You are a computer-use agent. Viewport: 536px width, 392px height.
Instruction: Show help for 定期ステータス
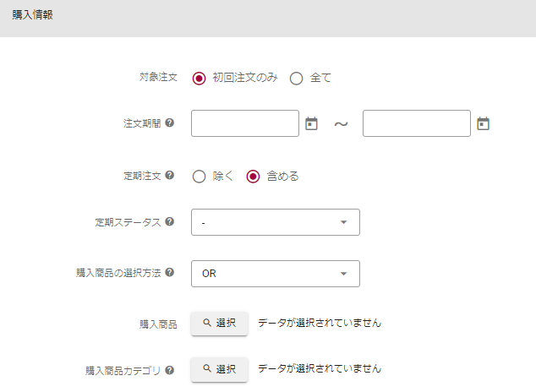tap(170, 222)
